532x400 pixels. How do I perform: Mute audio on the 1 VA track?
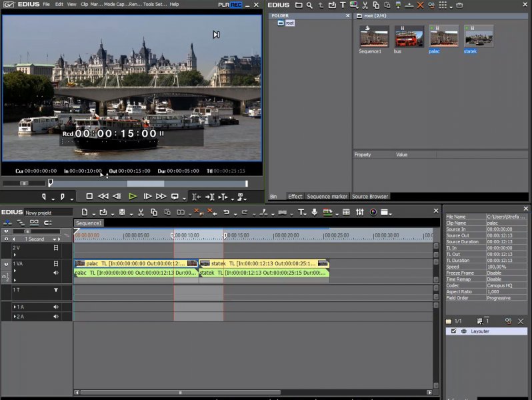click(x=56, y=272)
